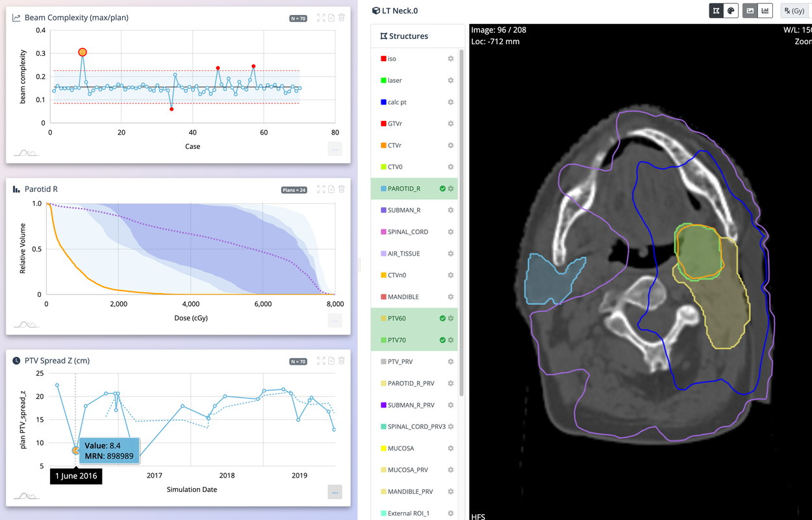Click the distribution icon under Parotid R chart
Image resolution: width=812 pixels, height=520 pixels.
(x=27, y=324)
